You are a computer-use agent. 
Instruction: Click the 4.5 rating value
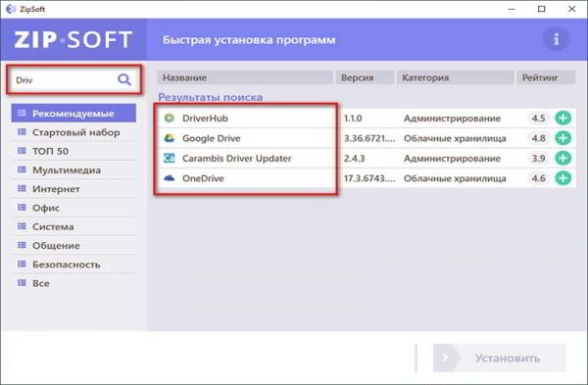538,119
